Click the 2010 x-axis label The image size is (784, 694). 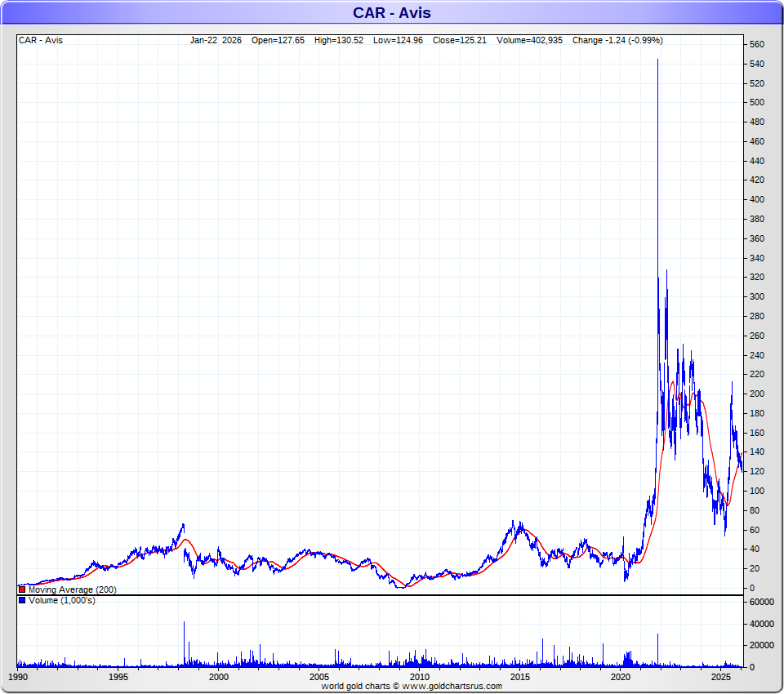(x=420, y=677)
